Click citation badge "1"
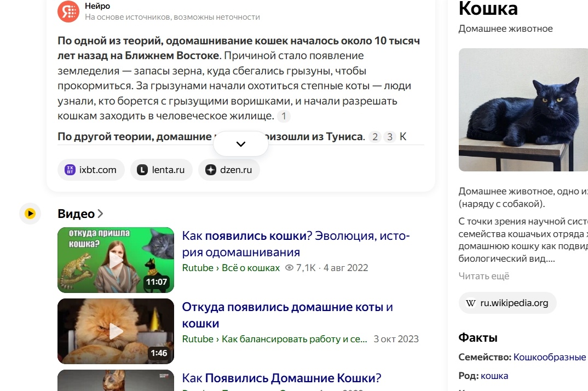This screenshot has height=391, width=588. click(x=284, y=116)
